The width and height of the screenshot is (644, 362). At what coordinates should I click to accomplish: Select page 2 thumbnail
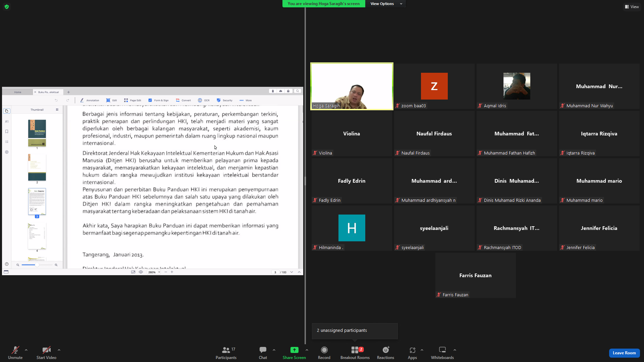coord(37,167)
